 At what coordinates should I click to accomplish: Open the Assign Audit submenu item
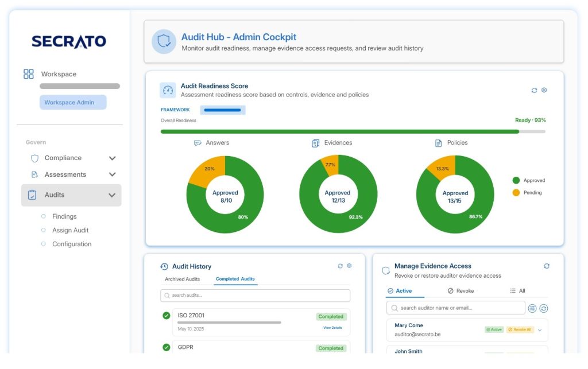coord(70,230)
